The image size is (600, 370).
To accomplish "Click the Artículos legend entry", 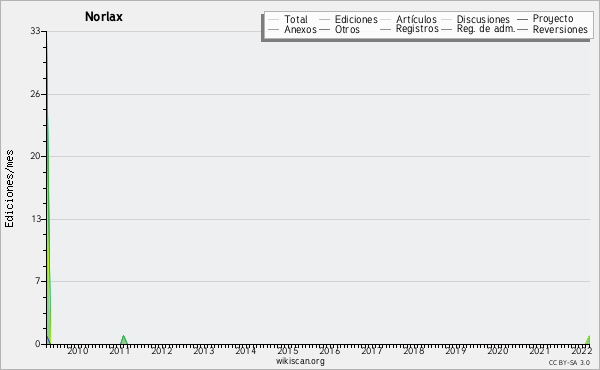I will click(x=408, y=19).
